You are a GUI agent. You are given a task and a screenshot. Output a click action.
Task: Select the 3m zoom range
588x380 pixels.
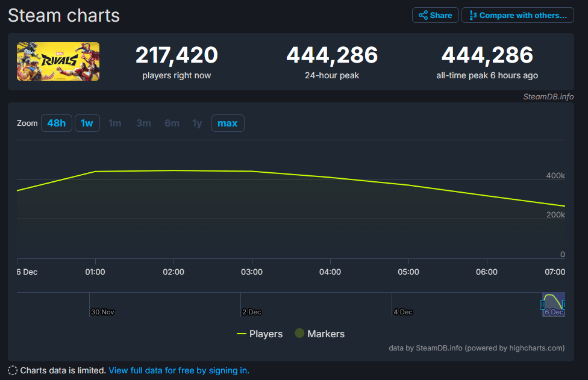(143, 123)
